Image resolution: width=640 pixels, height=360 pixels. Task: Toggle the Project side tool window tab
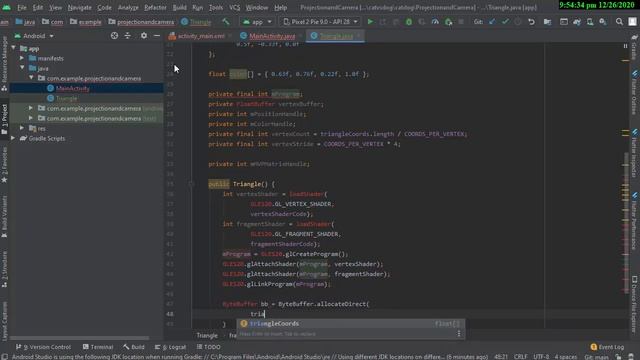(x=4, y=120)
